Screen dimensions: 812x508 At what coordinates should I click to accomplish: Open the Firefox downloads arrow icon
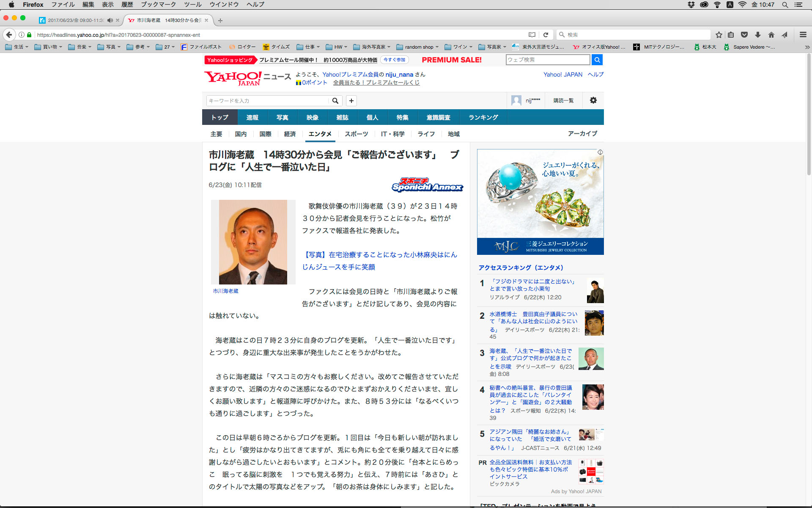coord(758,35)
